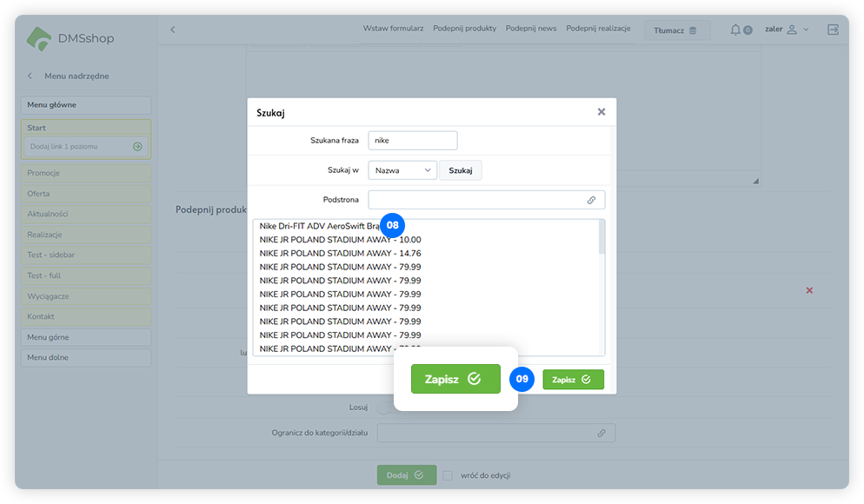Expand the zaler user account menu
This screenshot has width=864, height=504.
point(786,30)
